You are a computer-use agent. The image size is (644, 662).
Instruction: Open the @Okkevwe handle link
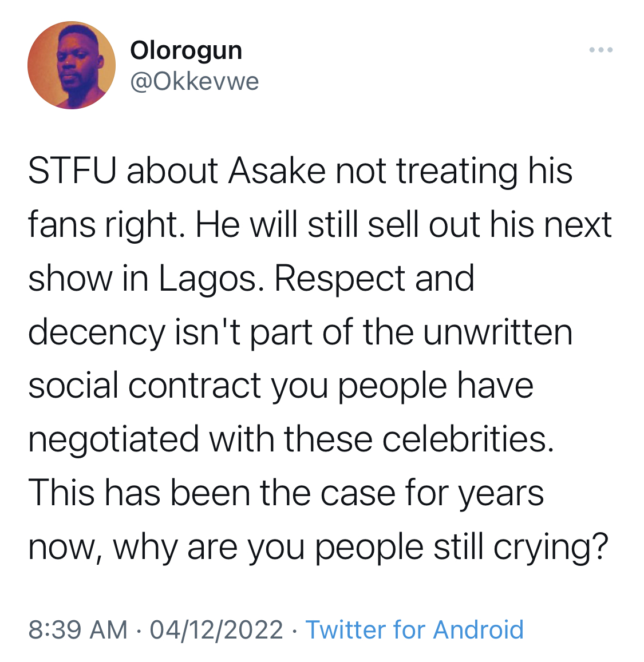(194, 81)
